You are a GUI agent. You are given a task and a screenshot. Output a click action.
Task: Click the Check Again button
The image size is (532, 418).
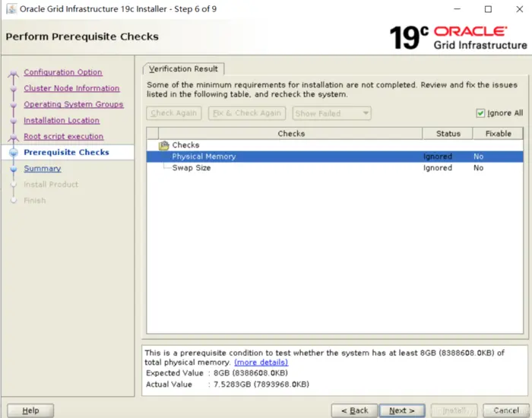pos(174,113)
